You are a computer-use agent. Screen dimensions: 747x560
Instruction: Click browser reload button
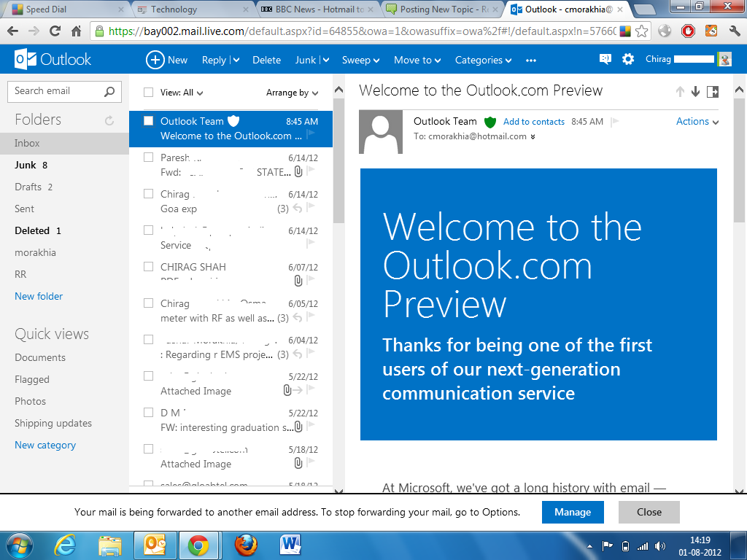(55, 31)
